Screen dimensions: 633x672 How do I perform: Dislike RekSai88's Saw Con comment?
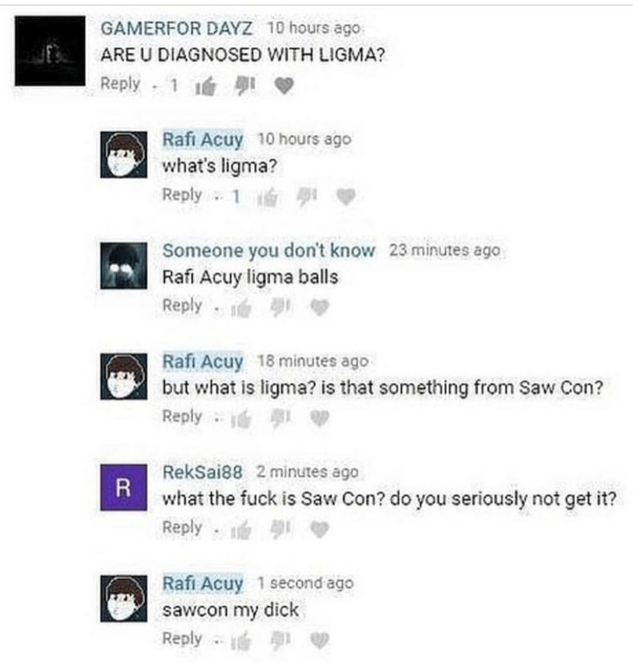(281, 529)
